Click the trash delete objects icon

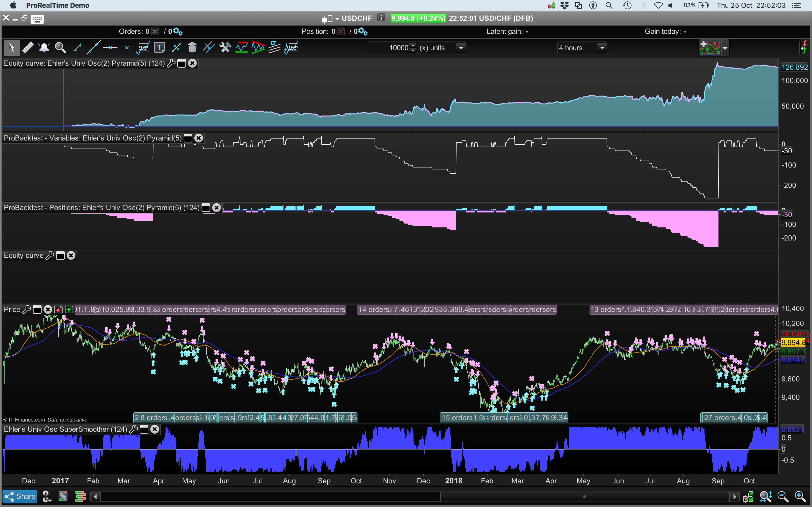(192, 48)
